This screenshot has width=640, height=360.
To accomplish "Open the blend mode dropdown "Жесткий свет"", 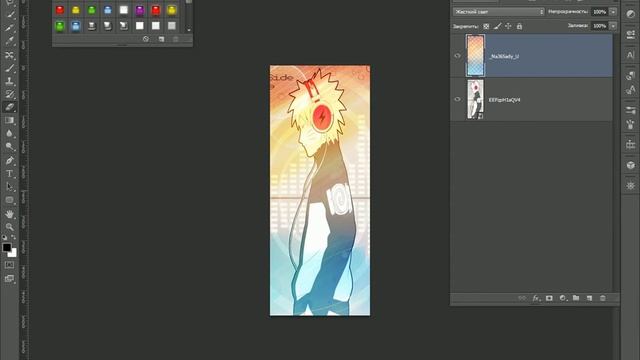I will tap(498, 12).
